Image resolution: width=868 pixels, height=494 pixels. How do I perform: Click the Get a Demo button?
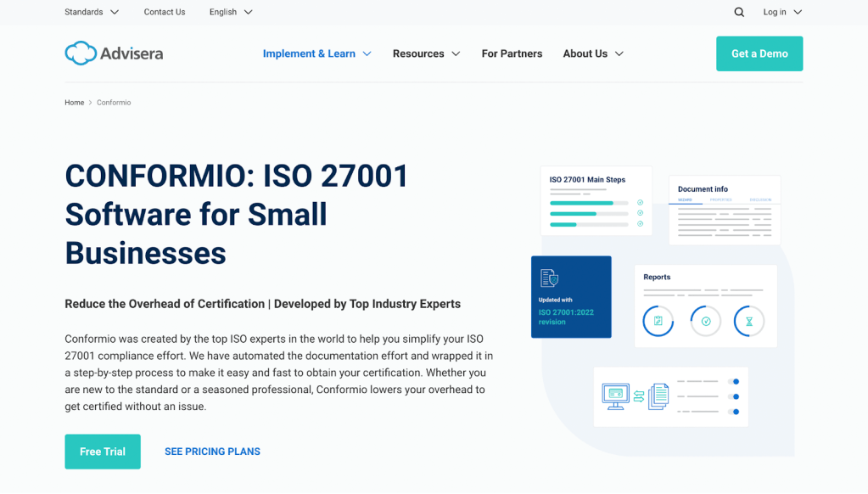[759, 53]
